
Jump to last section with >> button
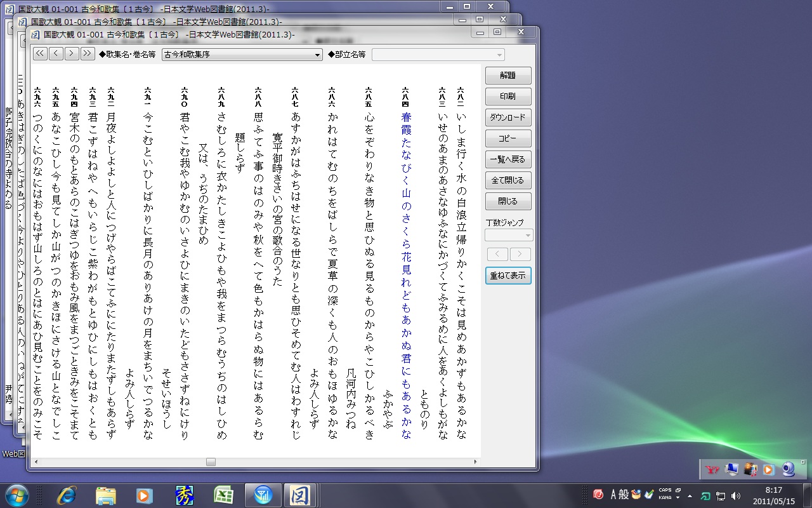click(x=88, y=54)
